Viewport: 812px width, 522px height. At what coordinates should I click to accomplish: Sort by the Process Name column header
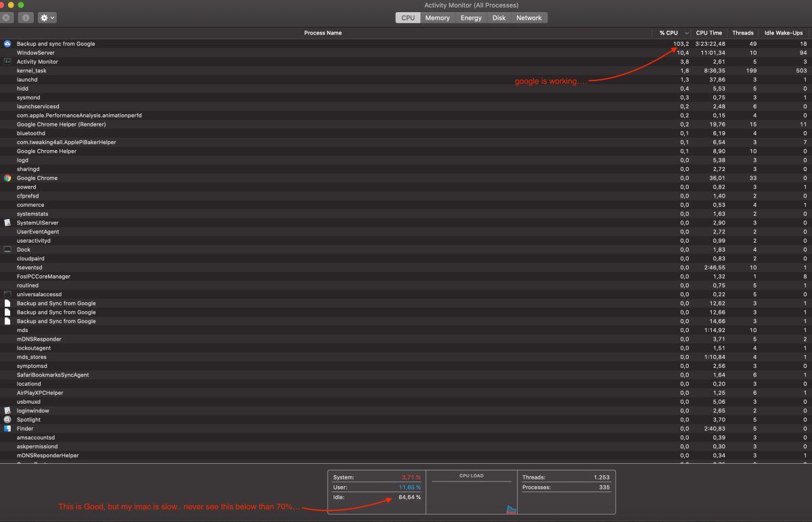pyautogui.click(x=323, y=33)
